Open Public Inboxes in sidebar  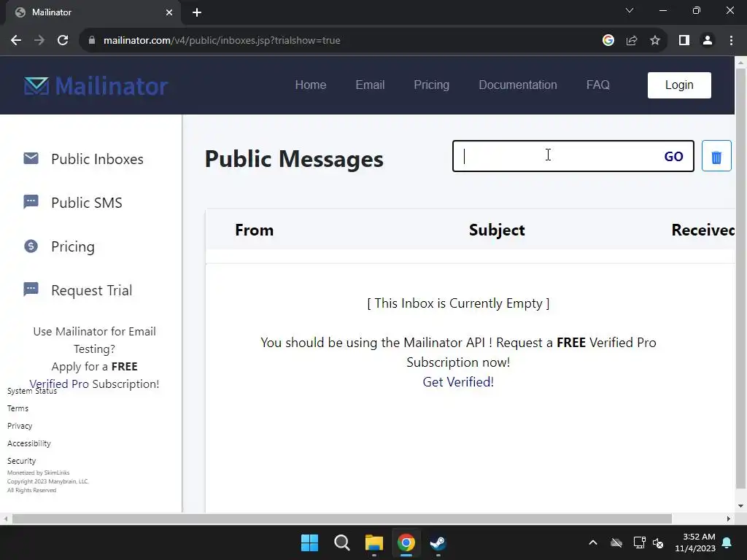tap(97, 159)
